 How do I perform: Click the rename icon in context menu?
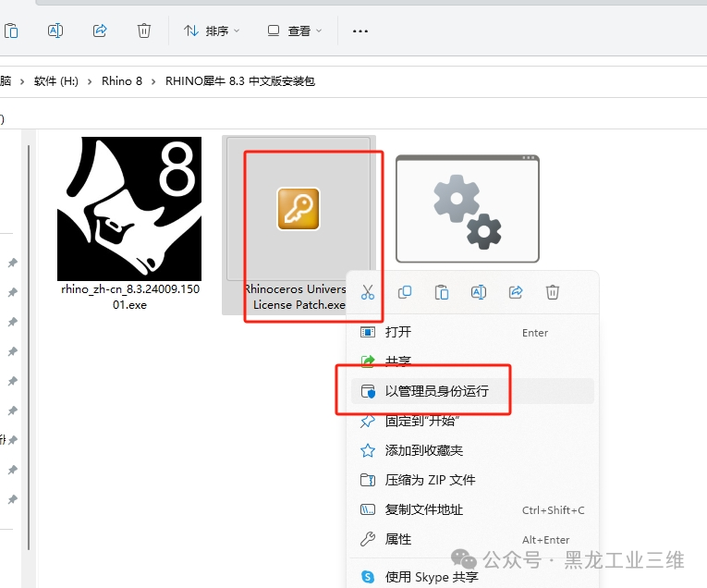[x=479, y=292]
